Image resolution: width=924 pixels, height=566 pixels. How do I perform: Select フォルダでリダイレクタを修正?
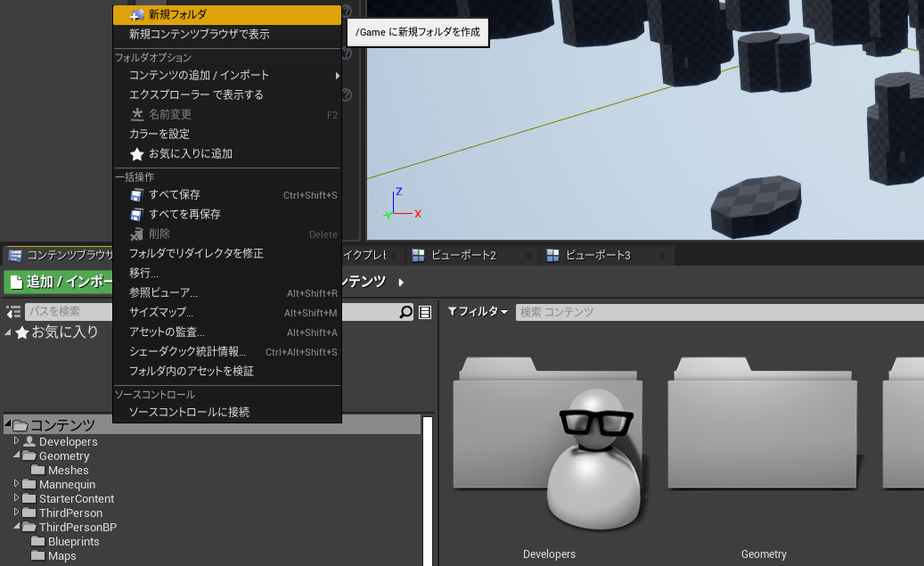[227, 253]
